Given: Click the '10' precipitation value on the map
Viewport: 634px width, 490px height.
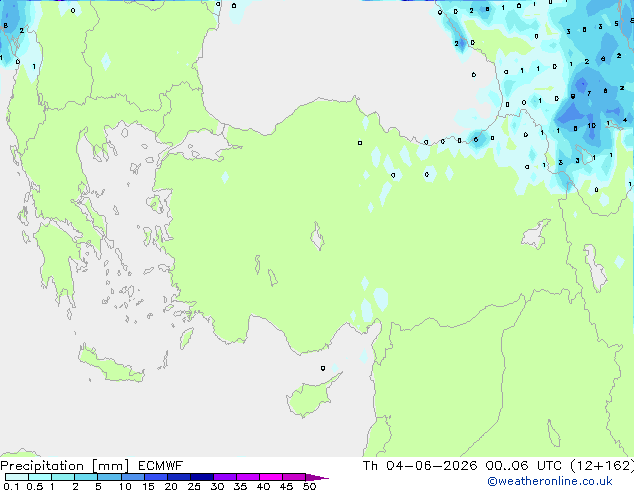Looking at the screenshot, I should pos(592,126).
